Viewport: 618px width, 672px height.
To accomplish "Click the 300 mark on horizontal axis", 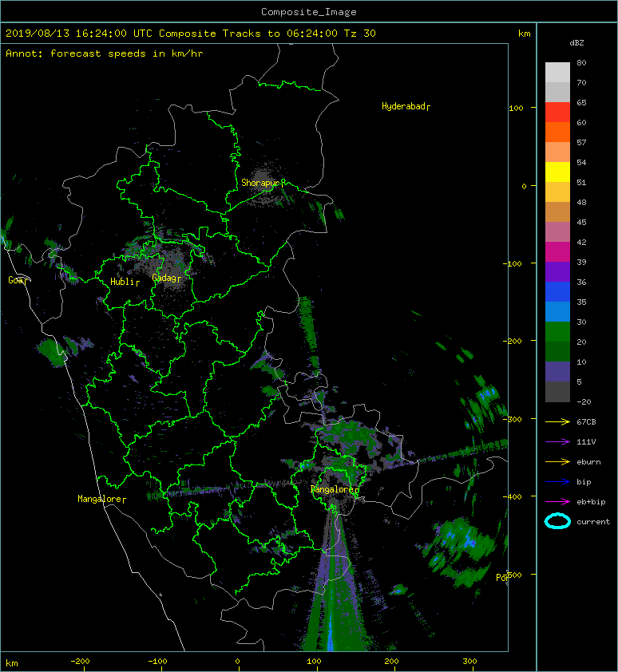I will click(x=469, y=662).
